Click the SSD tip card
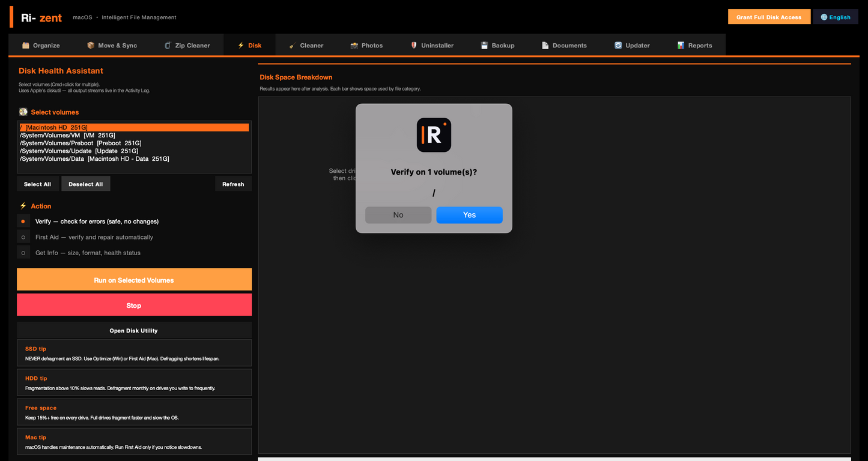Screen dimensions: 868x461 pos(134,353)
